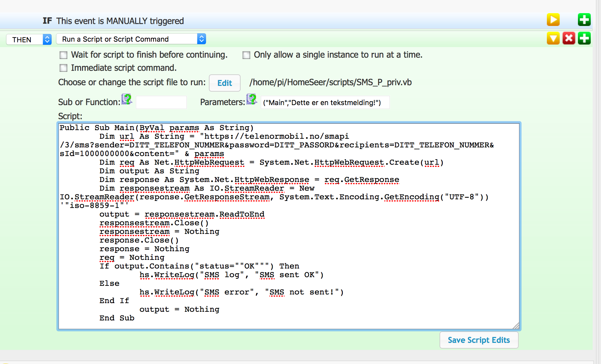
Task: Focus the Sub or Function input field
Action: 161,102
